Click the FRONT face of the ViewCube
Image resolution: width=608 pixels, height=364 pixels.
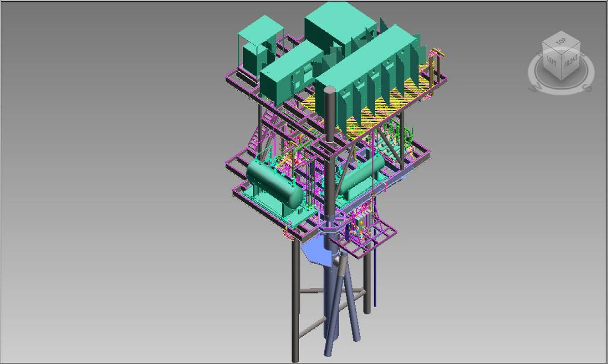571,61
